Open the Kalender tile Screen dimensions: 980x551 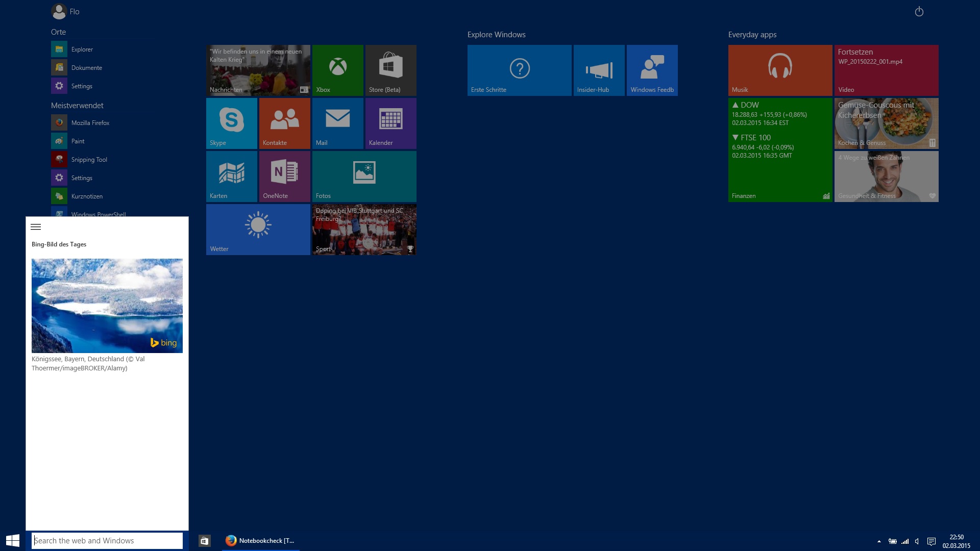point(391,123)
